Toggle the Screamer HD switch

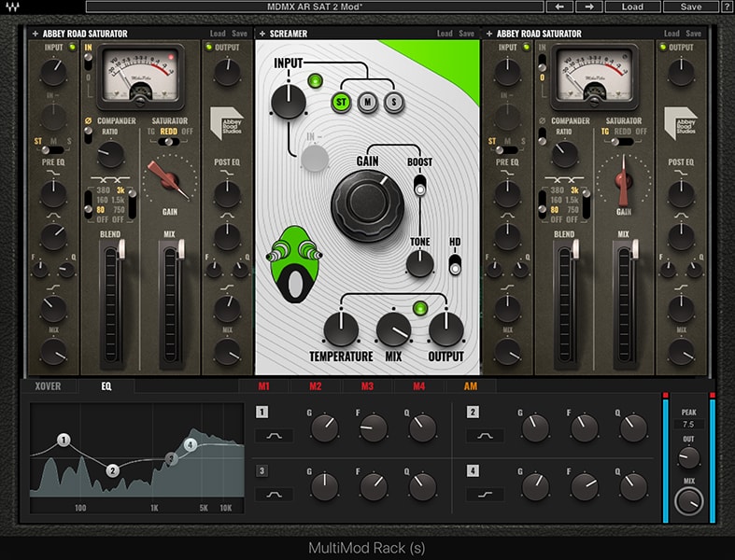tap(455, 264)
